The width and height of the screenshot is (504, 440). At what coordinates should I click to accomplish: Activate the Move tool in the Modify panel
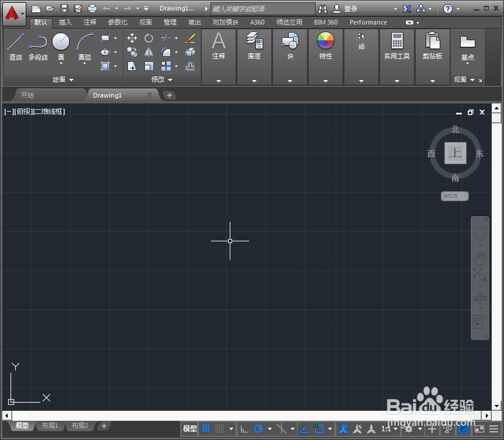coord(132,38)
